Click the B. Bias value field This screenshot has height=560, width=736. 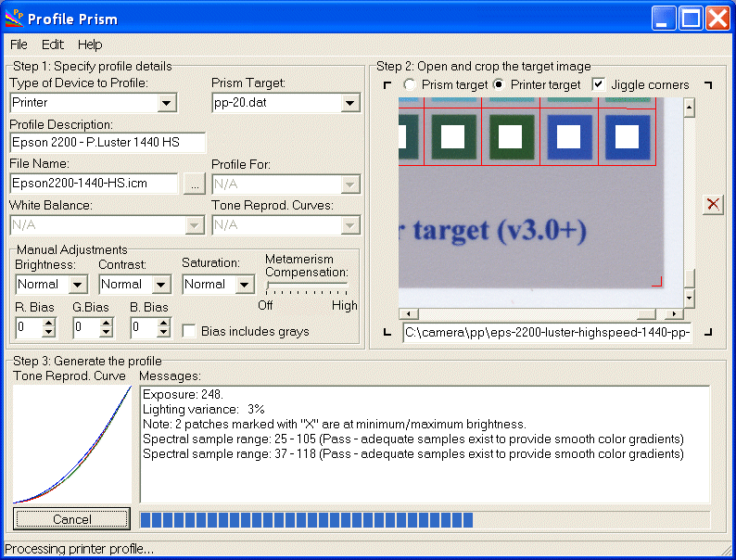pos(144,326)
